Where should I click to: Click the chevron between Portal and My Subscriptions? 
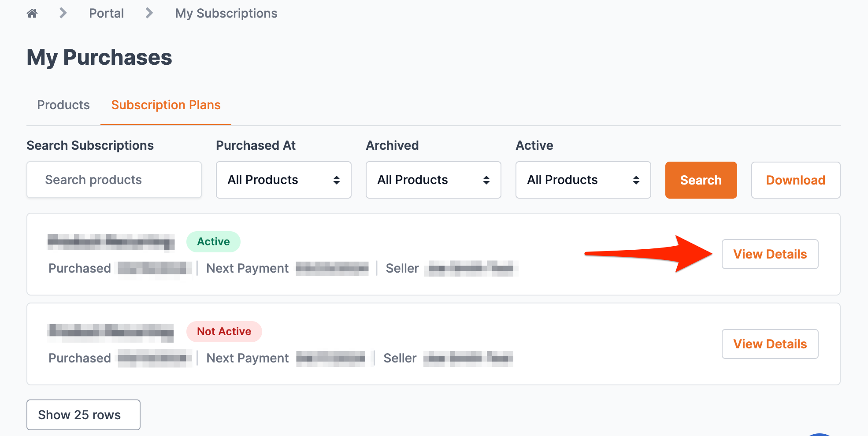coord(149,13)
